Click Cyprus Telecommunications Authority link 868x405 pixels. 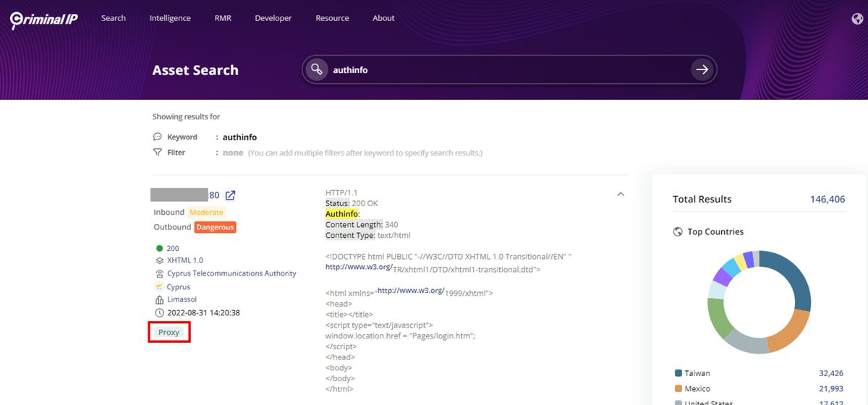[231, 273]
